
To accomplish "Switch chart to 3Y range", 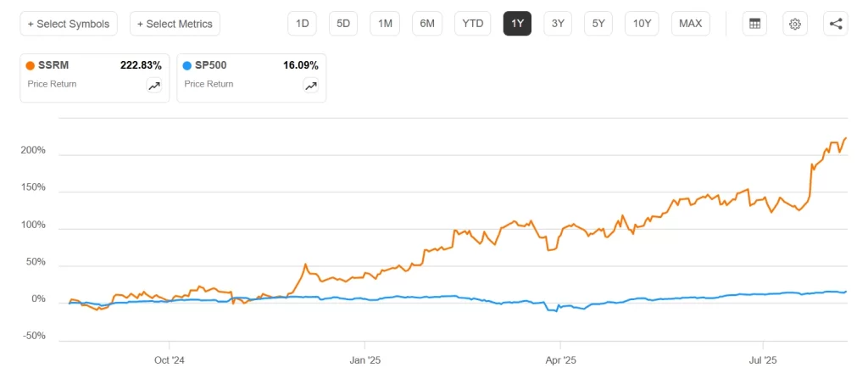I will tap(558, 24).
